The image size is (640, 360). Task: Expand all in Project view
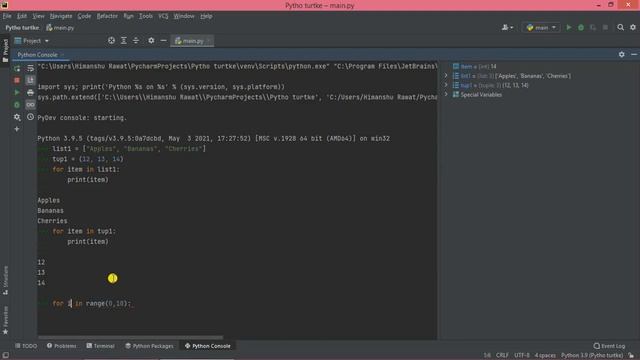coord(124,41)
